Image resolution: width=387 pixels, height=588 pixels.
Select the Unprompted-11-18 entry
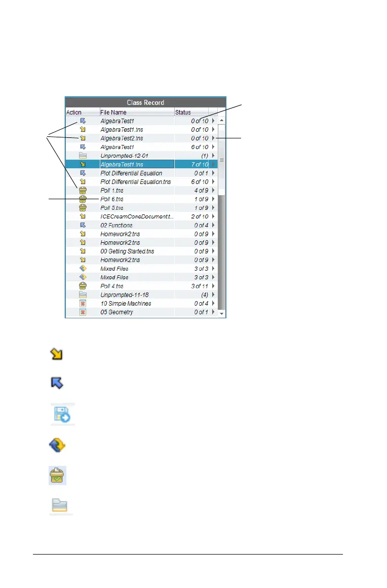click(x=125, y=295)
